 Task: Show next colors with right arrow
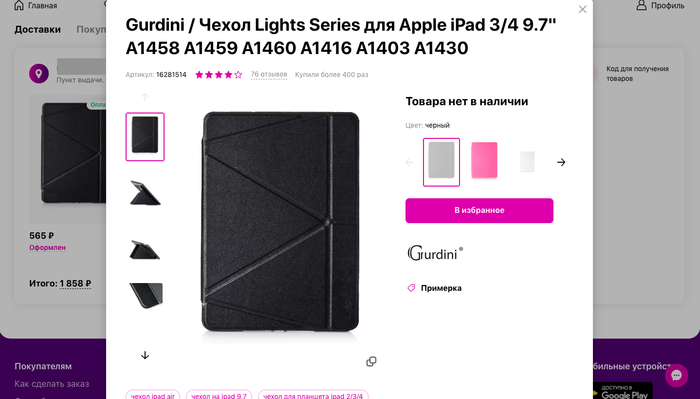click(561, 162)
